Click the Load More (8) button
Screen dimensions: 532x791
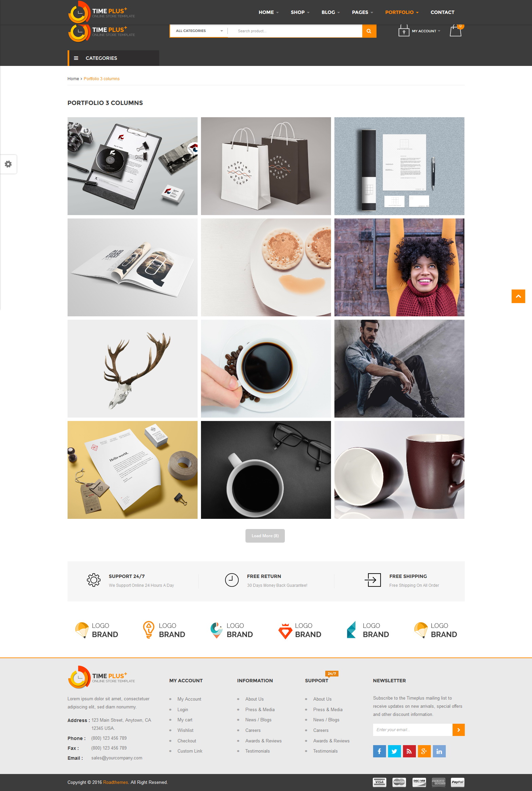(265, 536)
